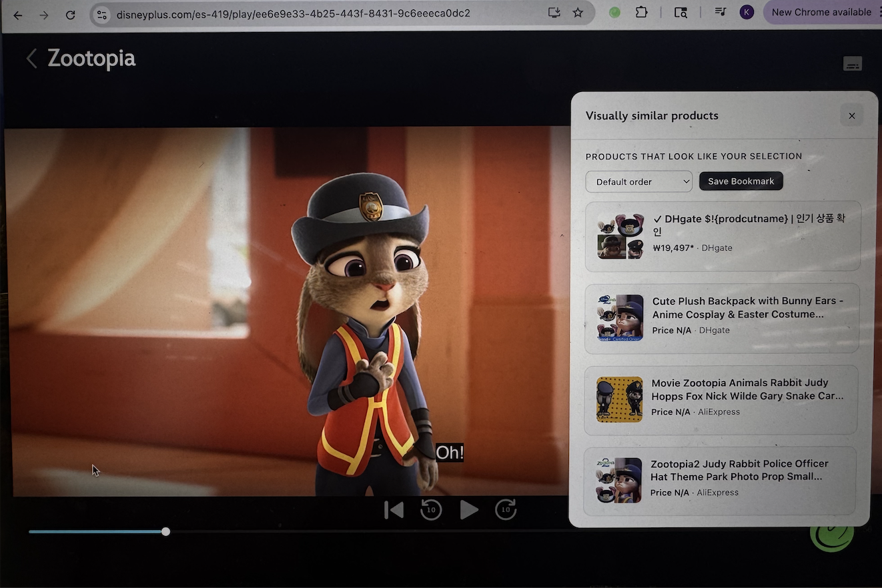Click thumbnail of Plush Backpack product
This screenshot has width=882, height=588.
click(620, 319)
